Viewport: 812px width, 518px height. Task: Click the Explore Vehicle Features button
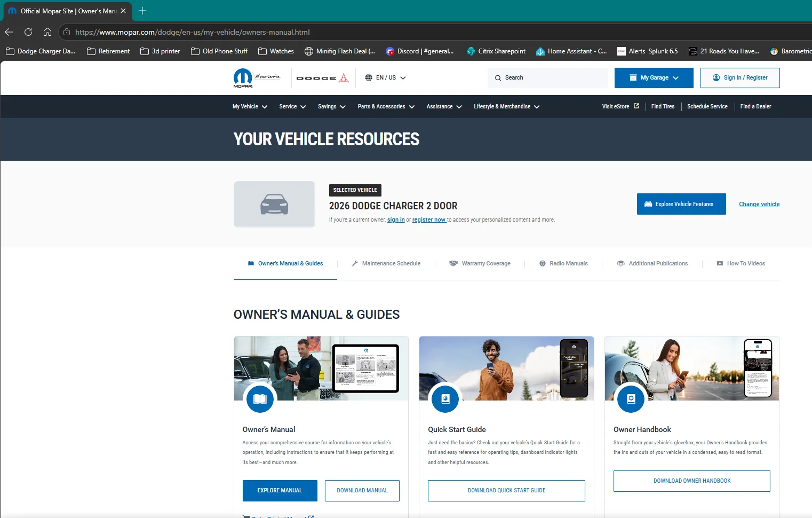681,204
